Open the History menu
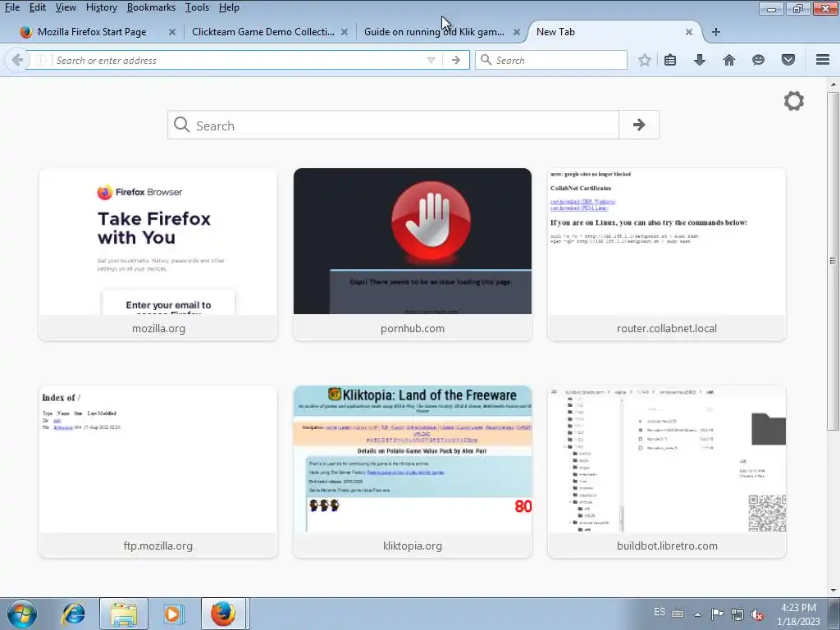 click(101, 7)
